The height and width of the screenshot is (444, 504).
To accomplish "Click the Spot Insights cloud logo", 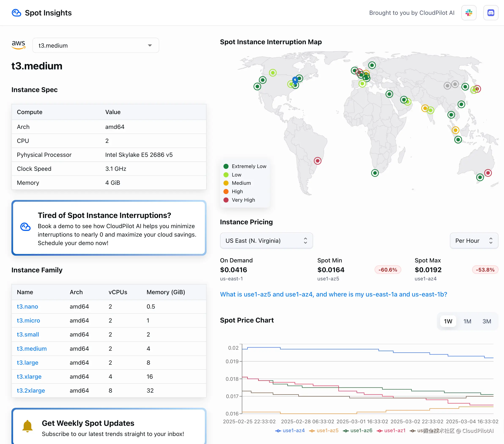I will [x=16, y=13].
